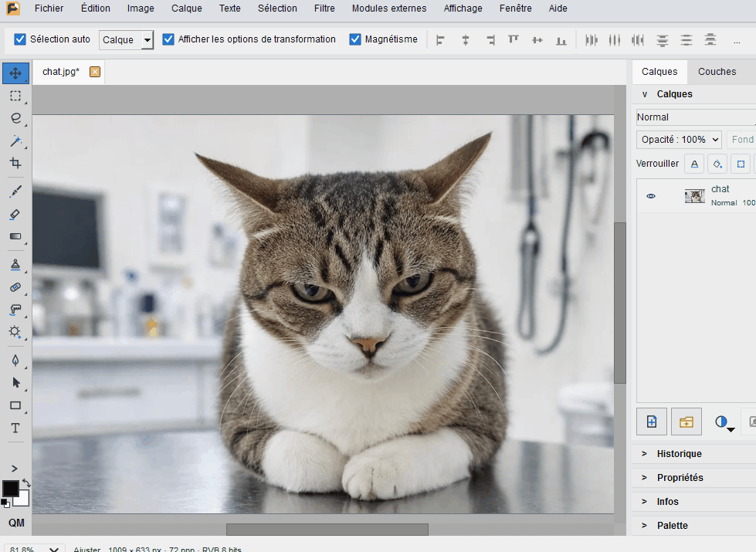Open the Opacité 100% dropdown
Image resolution: width=756 pixels, height=552 pixels.
pos(679,140)
